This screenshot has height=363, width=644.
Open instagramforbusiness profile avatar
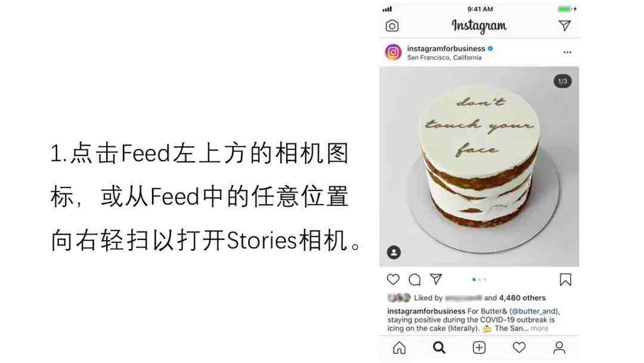tap(393, 53)
